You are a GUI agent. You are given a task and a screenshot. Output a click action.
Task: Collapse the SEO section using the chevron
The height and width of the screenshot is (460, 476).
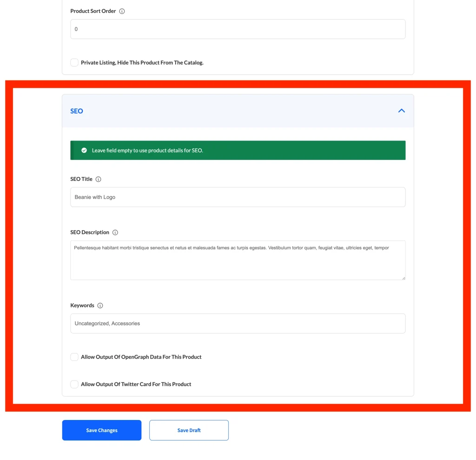click(402, 111)
